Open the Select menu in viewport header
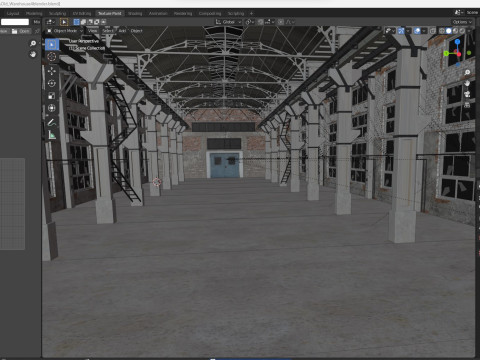Screen dimensions: 480x360 108,31
